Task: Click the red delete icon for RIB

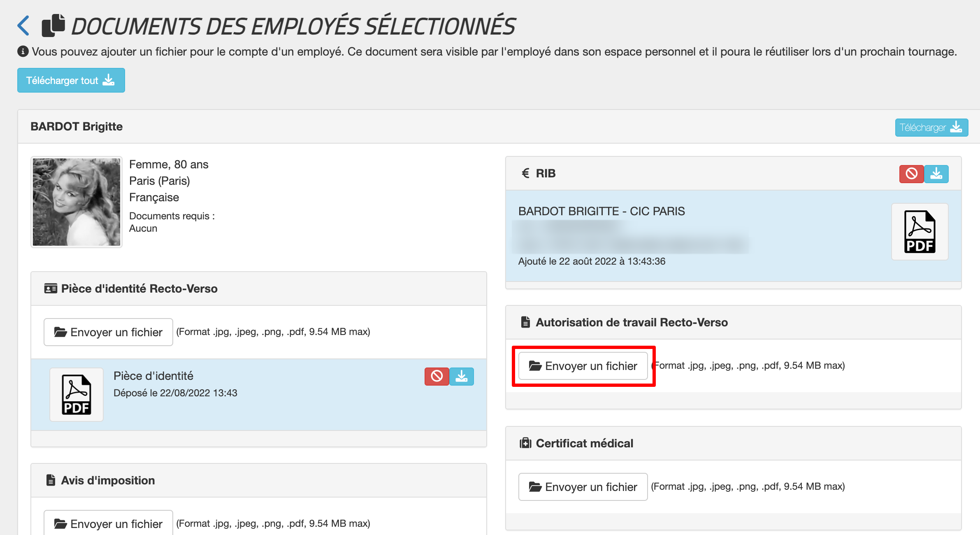Action: pos(911,174)
